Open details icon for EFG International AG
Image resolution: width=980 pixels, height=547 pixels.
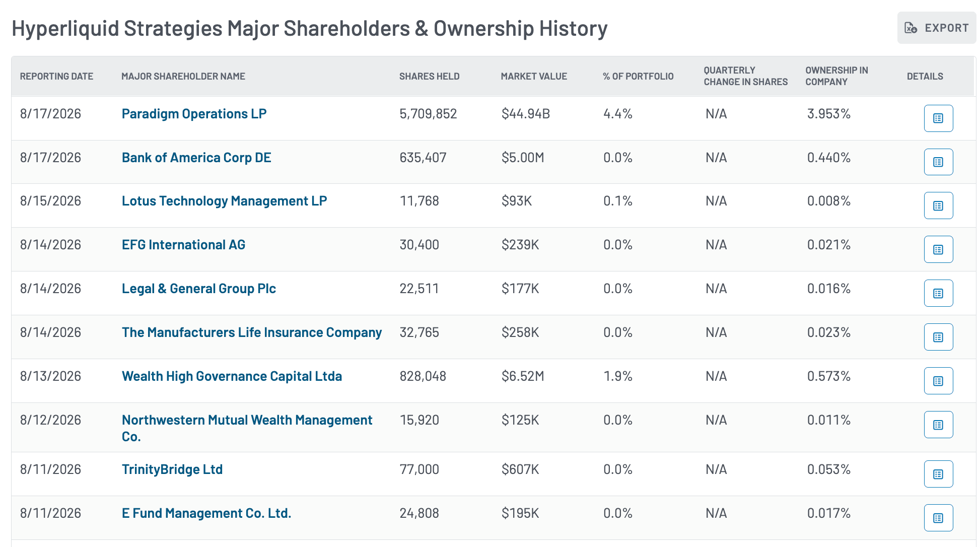(938, 249)
